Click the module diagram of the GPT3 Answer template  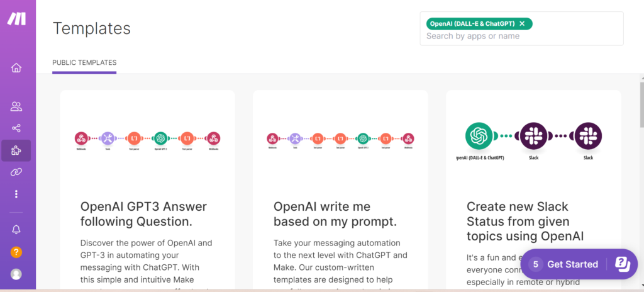coord(147,141)
